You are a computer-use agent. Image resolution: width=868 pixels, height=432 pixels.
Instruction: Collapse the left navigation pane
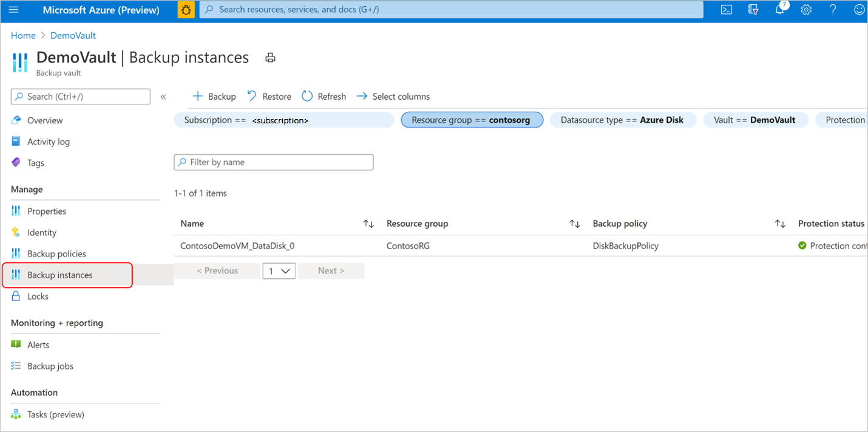click(x=163, y=97)
